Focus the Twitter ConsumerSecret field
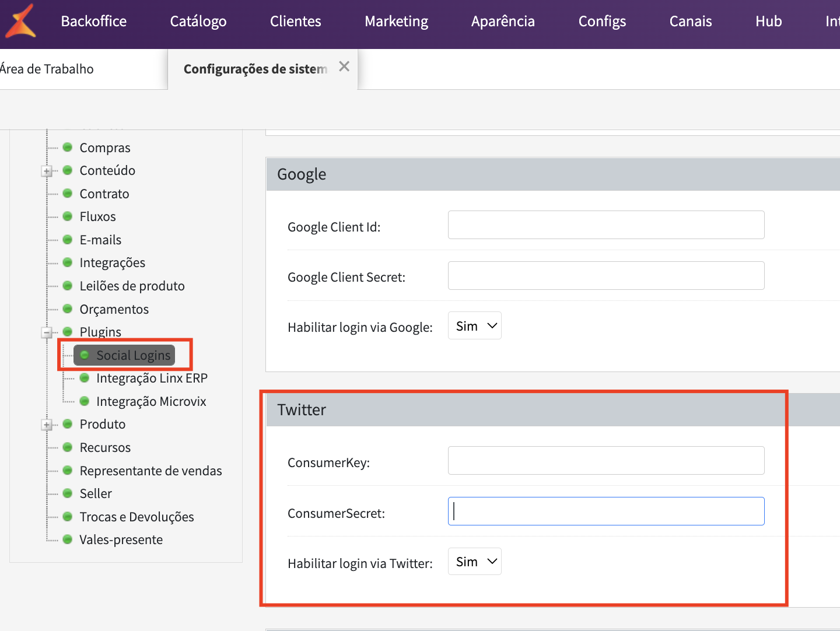The width and height of the screenshot is (840, 631). pyautogui.click(x=606, y=511)
